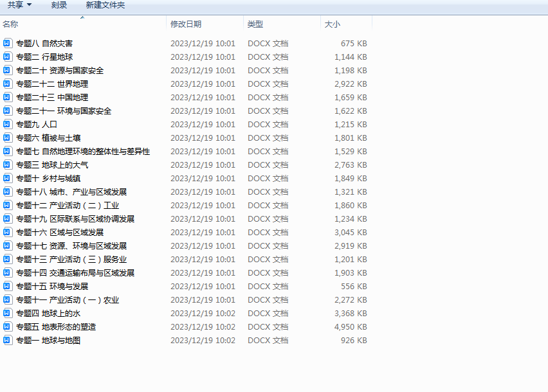Viewport: 548px width, 392px height.
Task: Click the docx icon for 专题四 地球上的水
Action: tap(7, 313)
